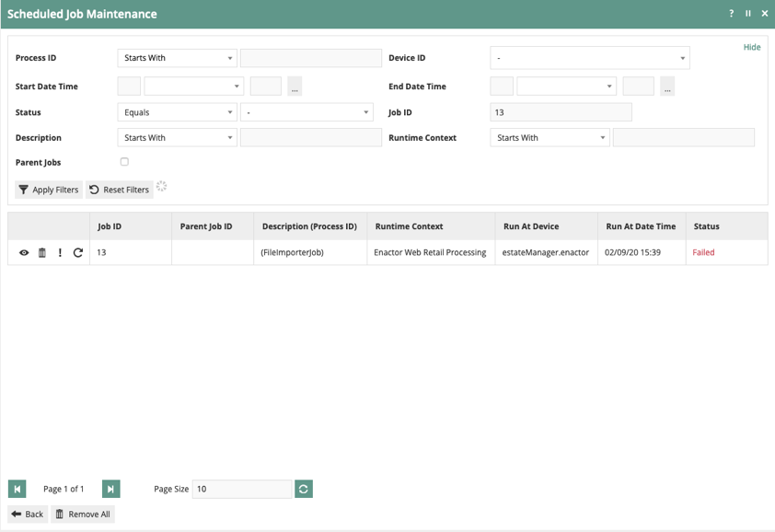The height and width of the screenshot is (532, 775).
Task: Enable the Parent Jobs checkbox
Action: click(x=124, y=162)
